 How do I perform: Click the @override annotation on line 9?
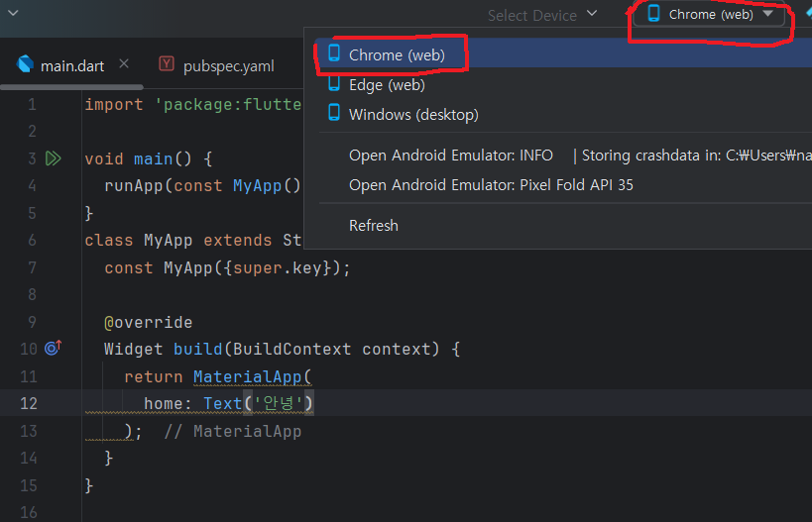tap(148, 322)
